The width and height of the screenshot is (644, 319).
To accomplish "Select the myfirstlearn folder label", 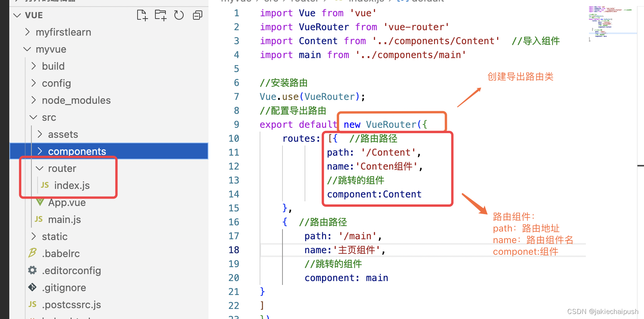I will [x=64, y=32].
